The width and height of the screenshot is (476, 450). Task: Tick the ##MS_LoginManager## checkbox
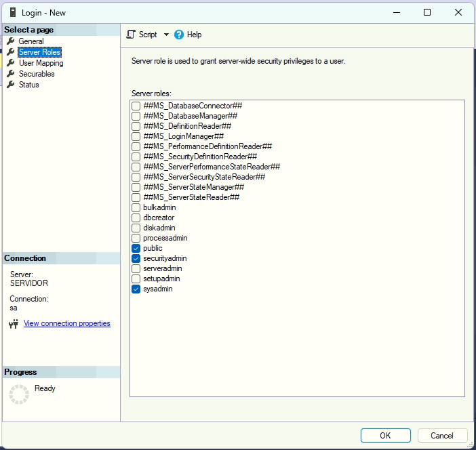(136, 136)
